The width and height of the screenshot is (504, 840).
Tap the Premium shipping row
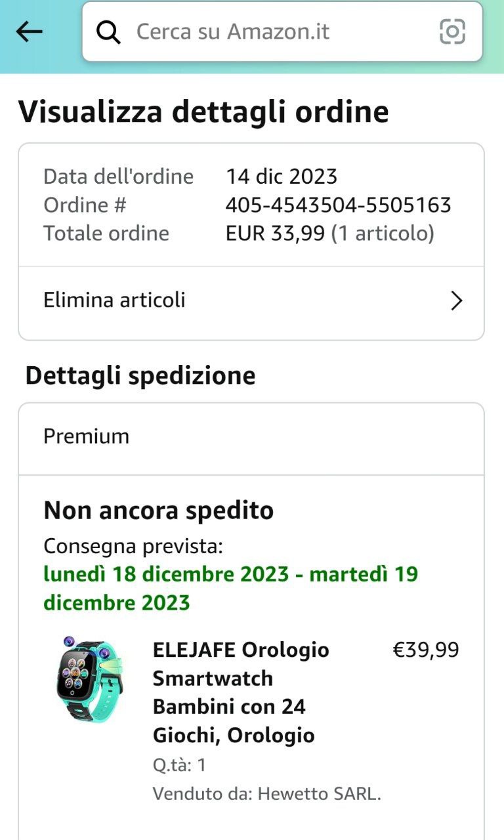coord(251,437)
